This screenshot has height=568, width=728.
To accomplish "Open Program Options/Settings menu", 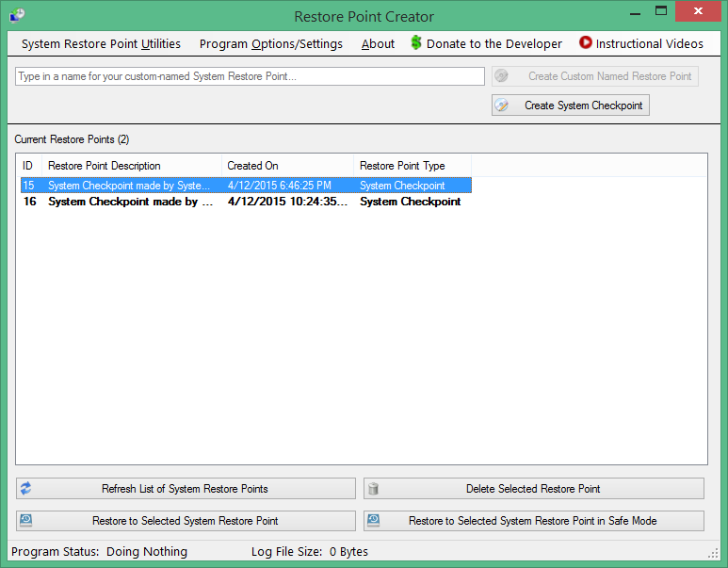I will [271, 44].
